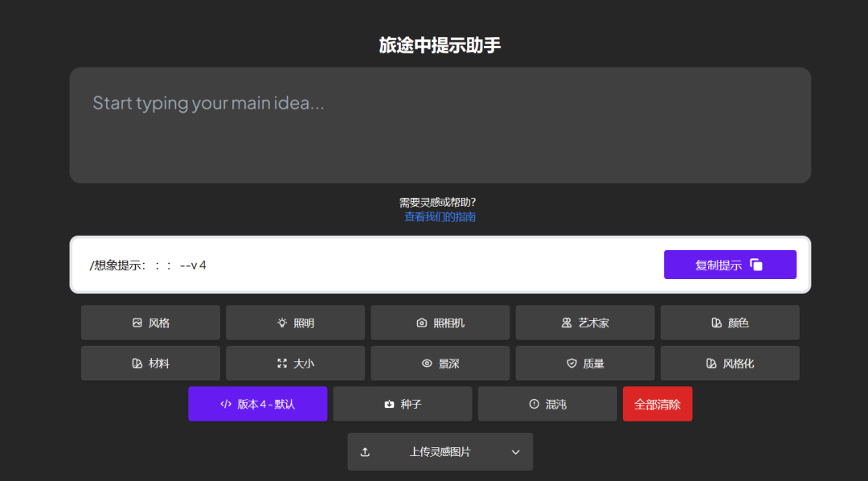Click the 旅途中提示助手 heading
868x481 pixels.
pos(440,45)
